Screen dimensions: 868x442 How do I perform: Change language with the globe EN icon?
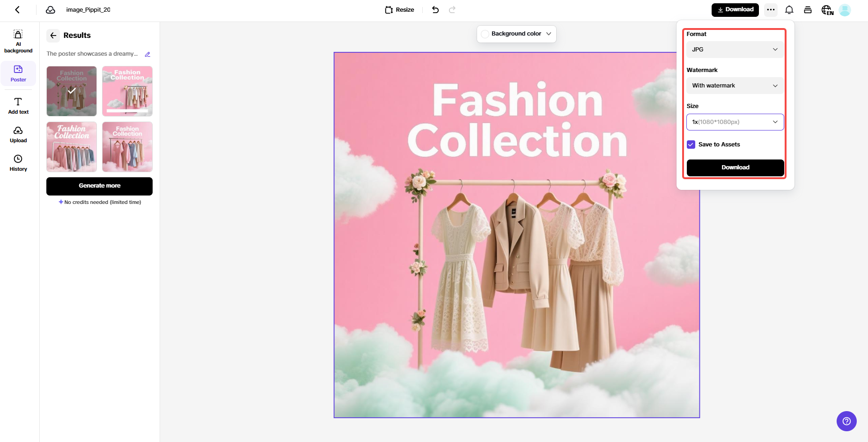tap(827, 10)
